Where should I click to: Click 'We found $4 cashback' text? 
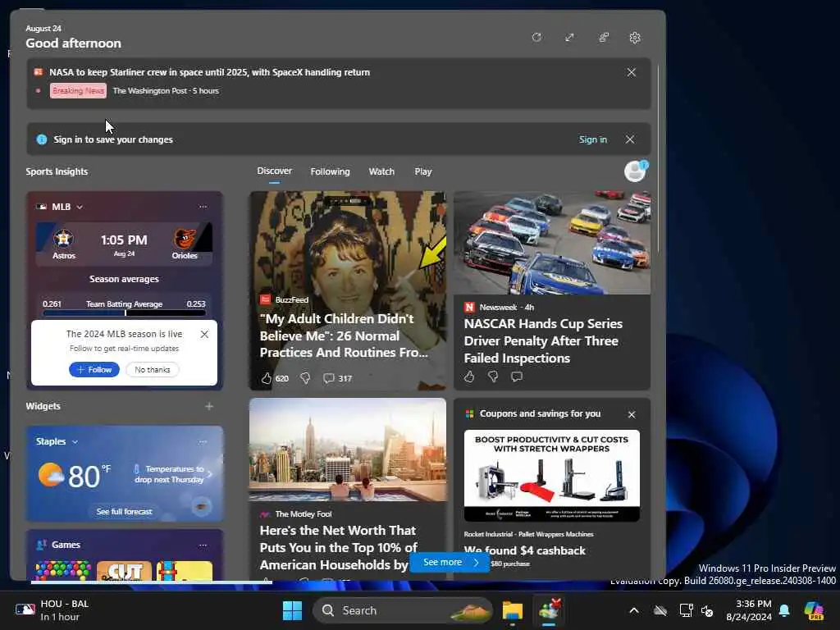click(524, 550)
